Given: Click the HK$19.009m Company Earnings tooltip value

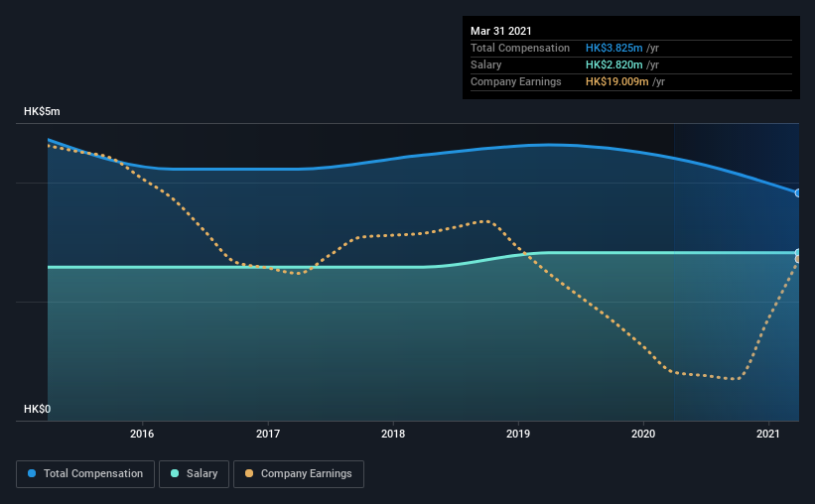Looking at the screenshot, I should point(617,81).
